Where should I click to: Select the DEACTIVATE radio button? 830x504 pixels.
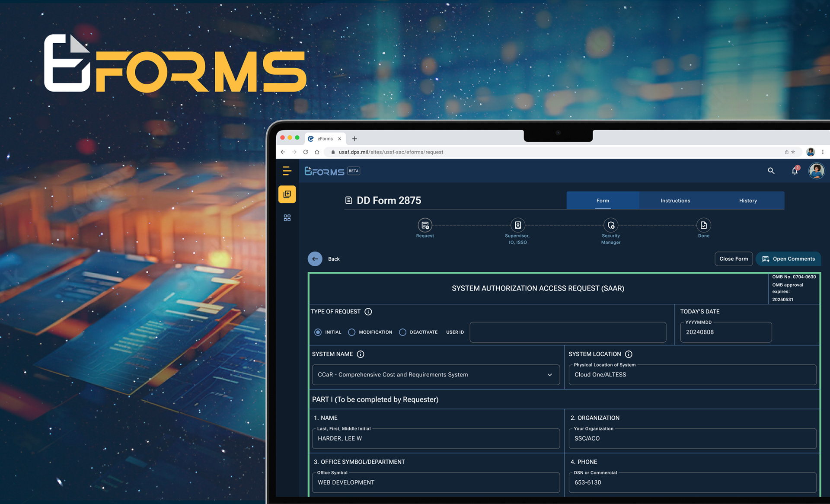(402, 332)
